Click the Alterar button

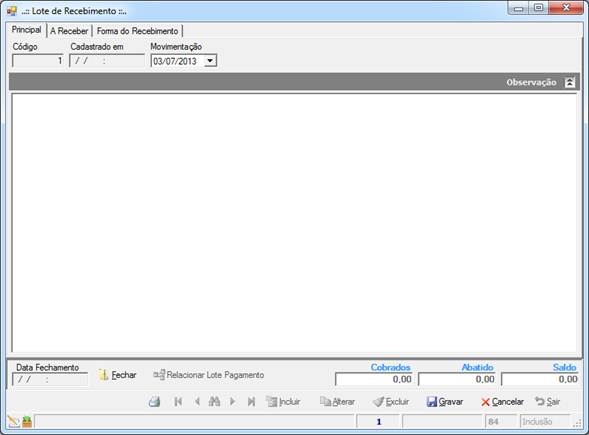tap(337, 402)
